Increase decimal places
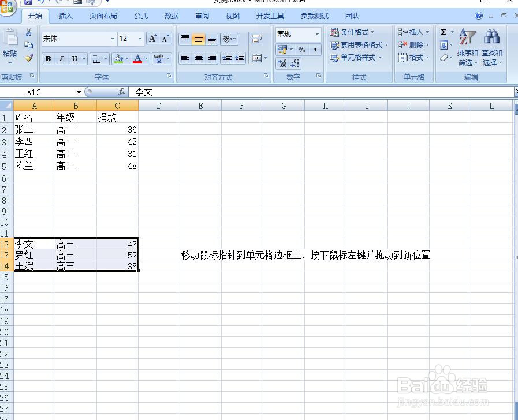The image size is (518, 420). (282, 63)
